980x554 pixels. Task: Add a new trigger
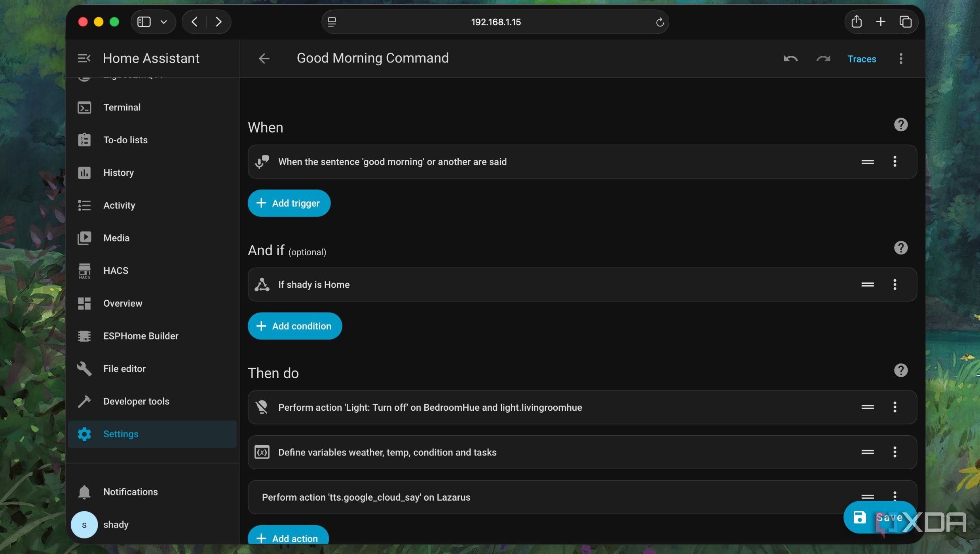289,203
